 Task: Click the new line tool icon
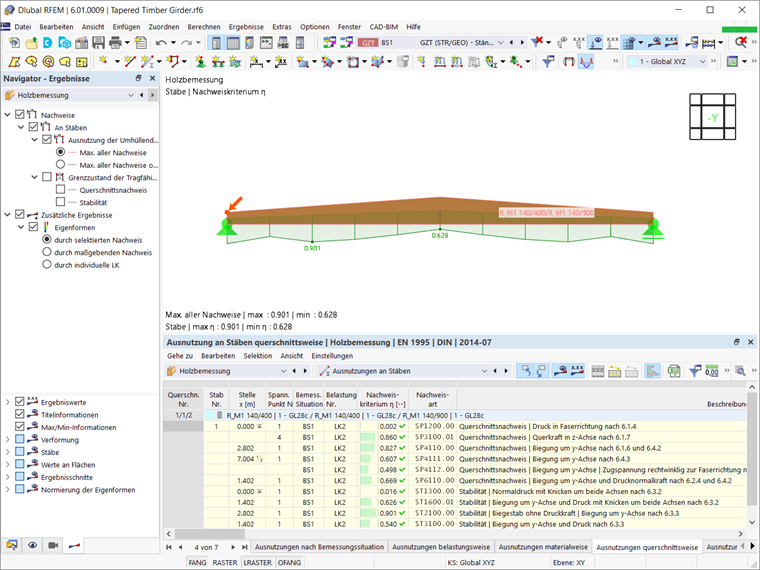click(129, 62)
